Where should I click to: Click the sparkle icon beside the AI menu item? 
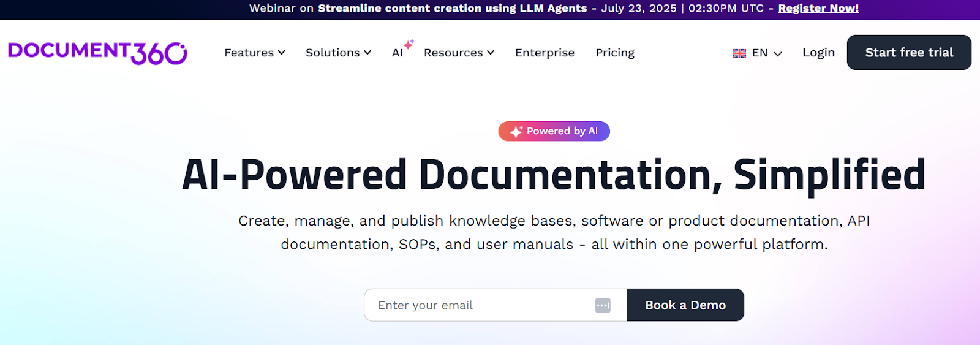pos(409,44)
